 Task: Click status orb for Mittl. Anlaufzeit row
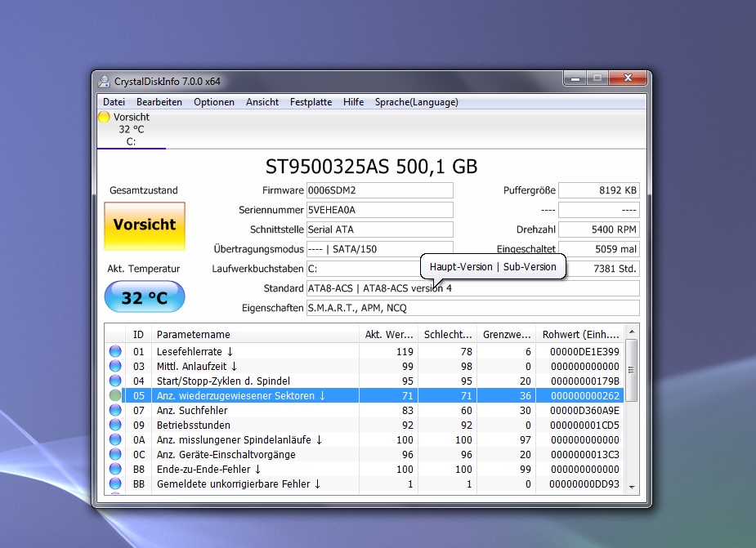(x=115, y=367)
